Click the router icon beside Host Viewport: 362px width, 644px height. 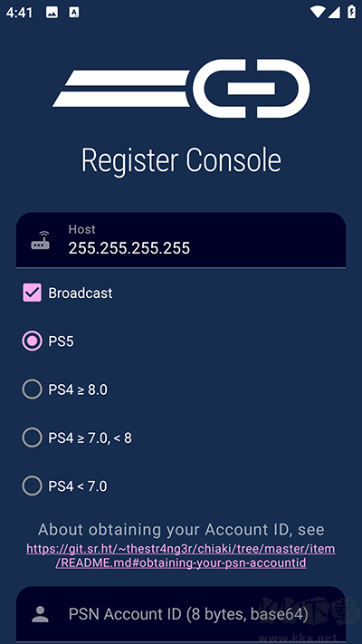40,240
